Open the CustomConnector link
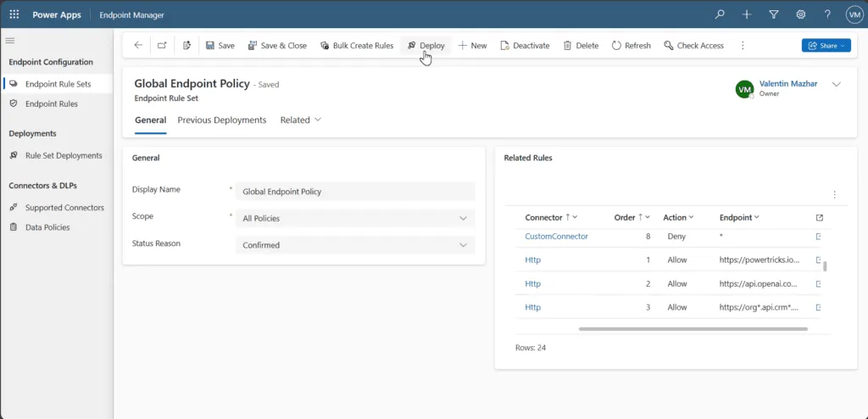The image size is (868, 419). click(x=556, y=236)
